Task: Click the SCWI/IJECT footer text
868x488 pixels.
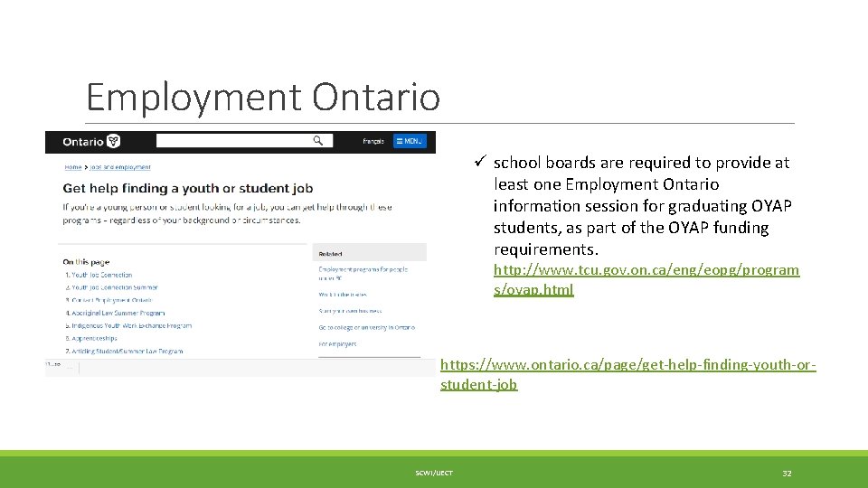Action: click(x=434, y=473)
